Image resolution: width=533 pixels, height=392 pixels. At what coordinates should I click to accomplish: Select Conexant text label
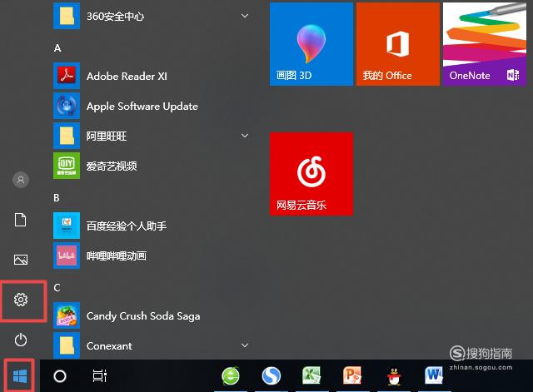tap(109, 345)
